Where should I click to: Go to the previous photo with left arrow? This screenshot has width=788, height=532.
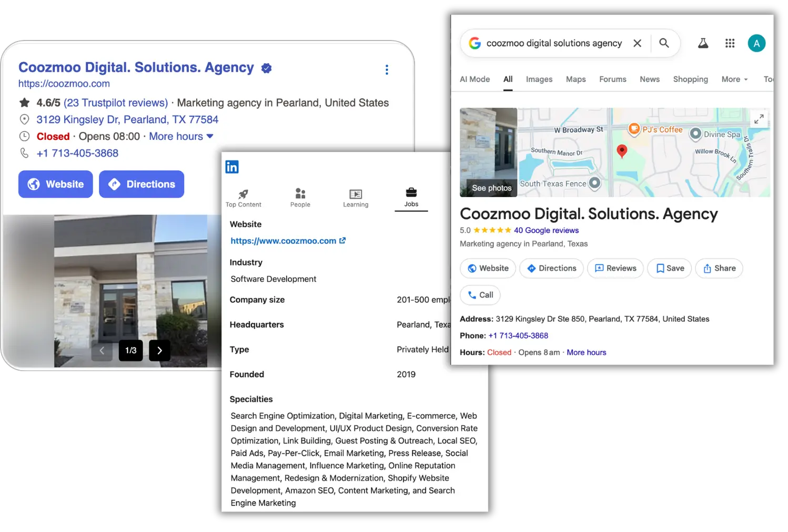pos(102,351)
